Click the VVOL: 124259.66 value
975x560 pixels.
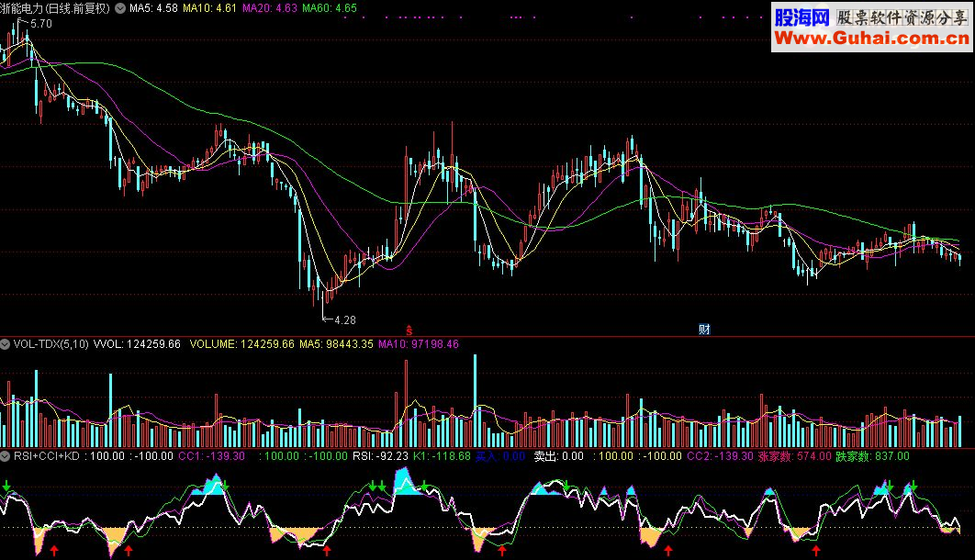[x=137, y=343]
